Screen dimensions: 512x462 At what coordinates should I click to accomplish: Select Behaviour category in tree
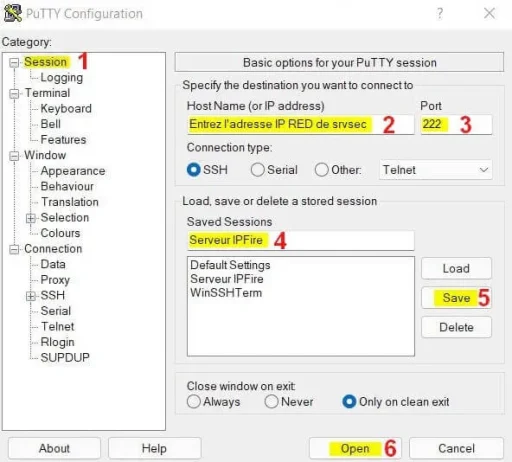(x=67, y=186)
